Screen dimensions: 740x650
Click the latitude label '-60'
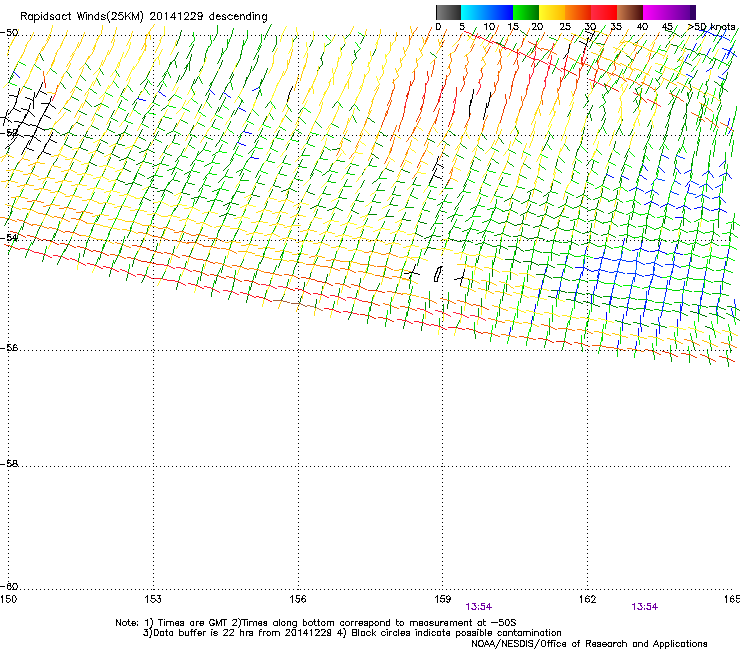click(9, 587)
